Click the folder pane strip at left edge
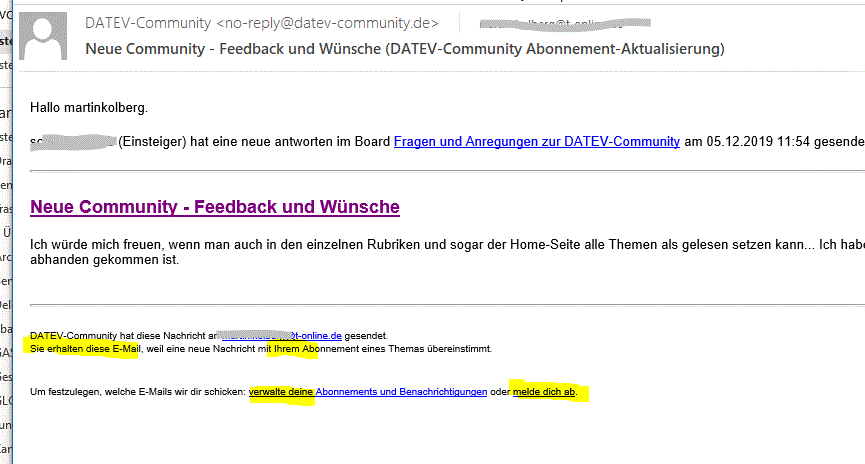The height and width of the screenshot is (464, 865). point(6,250)
